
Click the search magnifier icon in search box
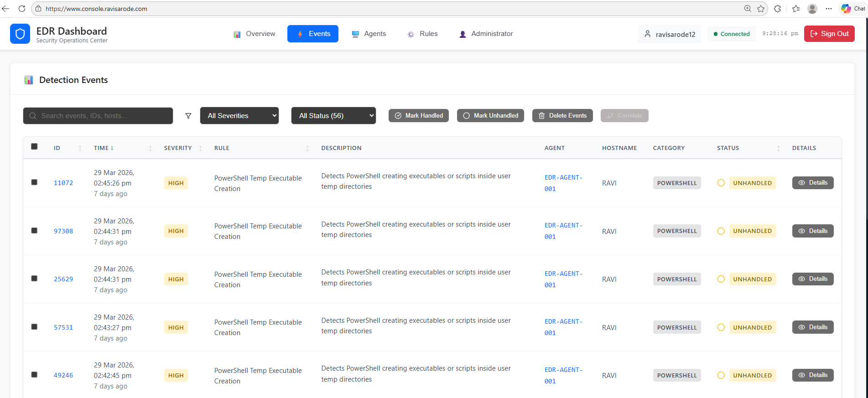[33, 116]
